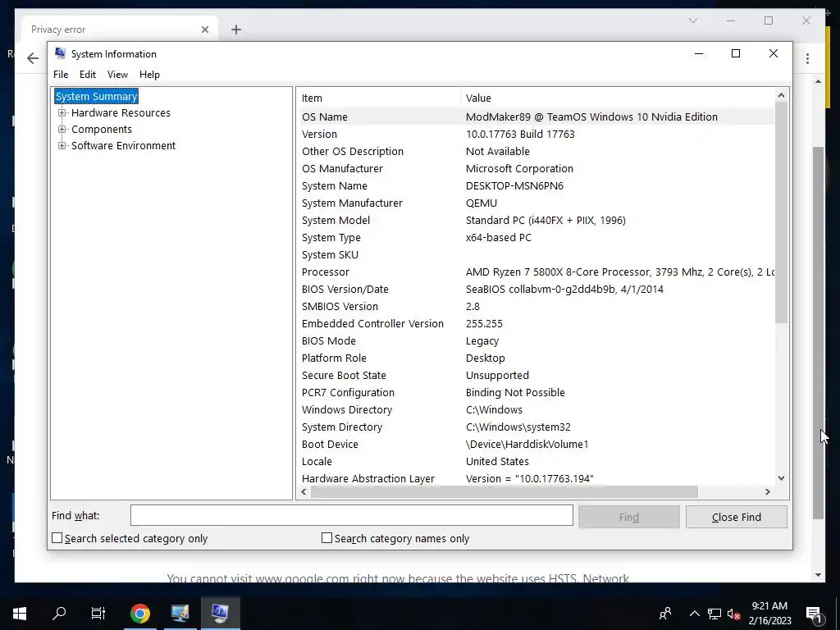Image resolution: width=840 pixels, height=630 pixels.
Task: Click details list scroll right arrow
Action: (768, 492)
